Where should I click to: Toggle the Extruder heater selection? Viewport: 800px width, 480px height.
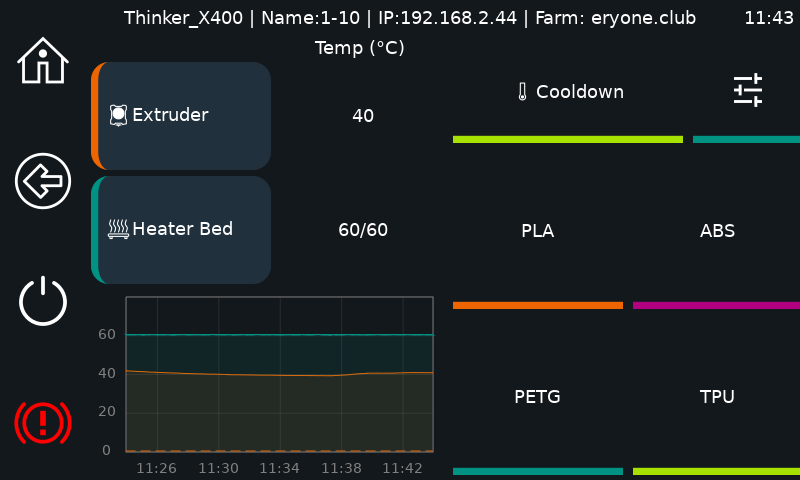[181, 116]
